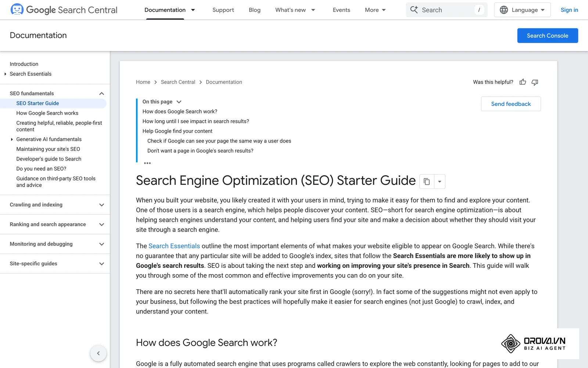Collapse the side navigation with the arrow button
The height and width of the screenshot is (368, 588).
tap(98, 353)
